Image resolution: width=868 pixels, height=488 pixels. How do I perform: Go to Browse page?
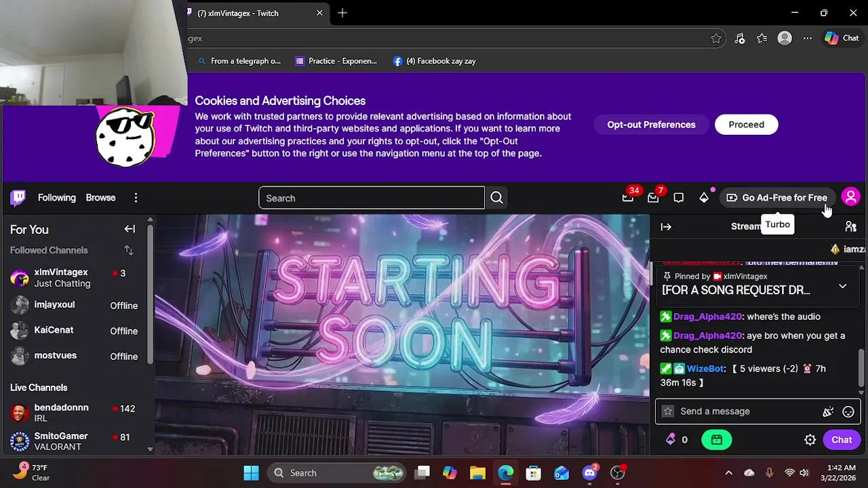(100, 198)
